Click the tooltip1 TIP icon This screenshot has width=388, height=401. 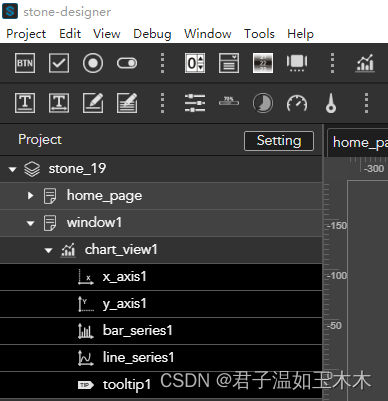[x=86, y=385]
